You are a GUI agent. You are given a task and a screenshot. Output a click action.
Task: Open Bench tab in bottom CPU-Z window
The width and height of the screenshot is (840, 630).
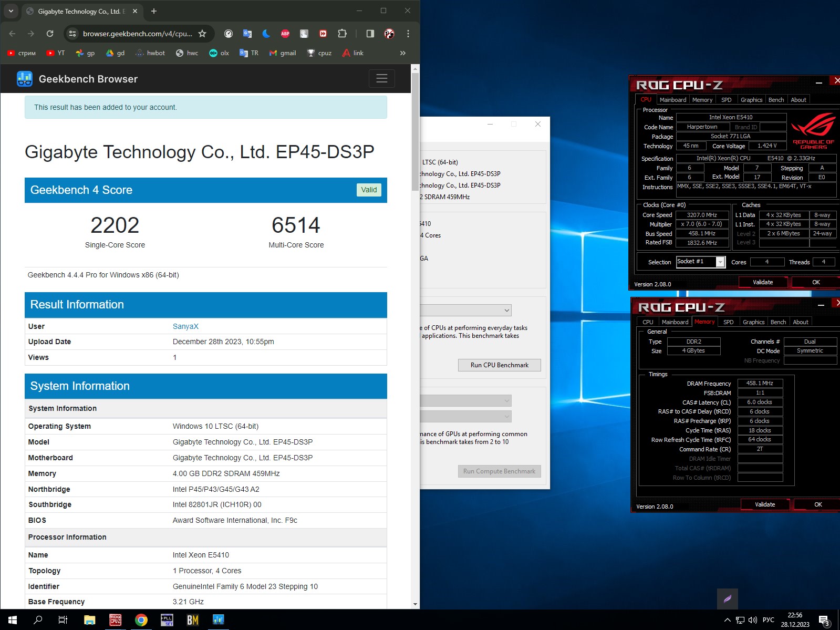click(778, 322)
